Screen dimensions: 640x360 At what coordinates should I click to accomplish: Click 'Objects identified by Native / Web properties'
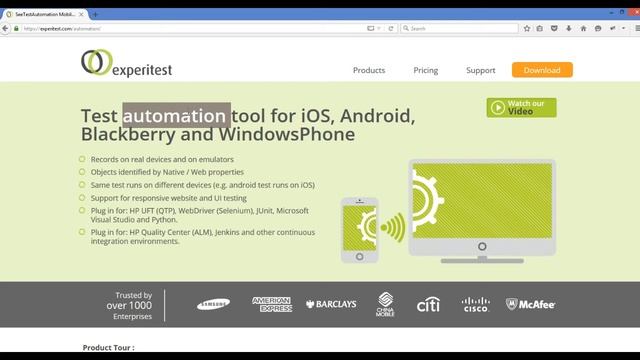167,172
